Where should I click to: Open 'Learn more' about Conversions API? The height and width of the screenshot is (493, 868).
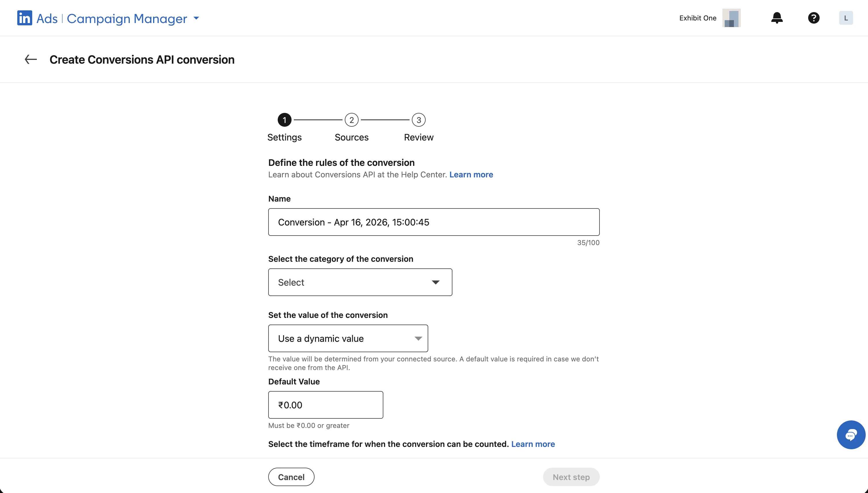(471, 175)
